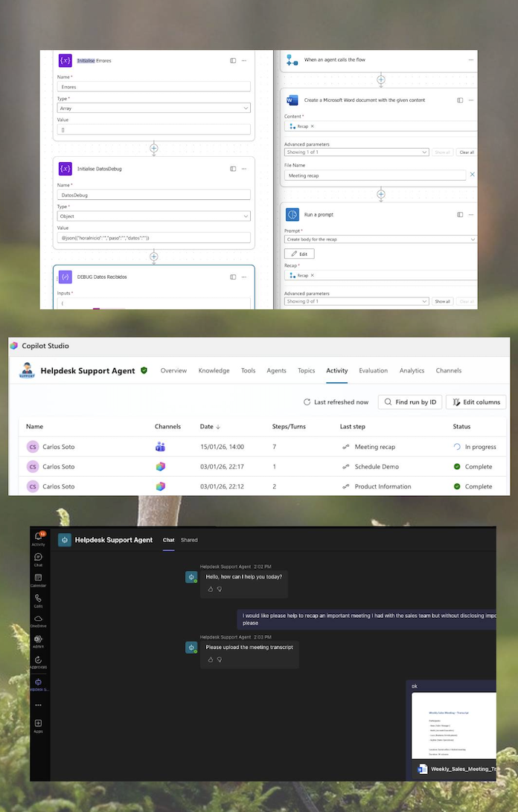
Task: Click the Name field containing DatosDebug
Action: click(154, 195)
